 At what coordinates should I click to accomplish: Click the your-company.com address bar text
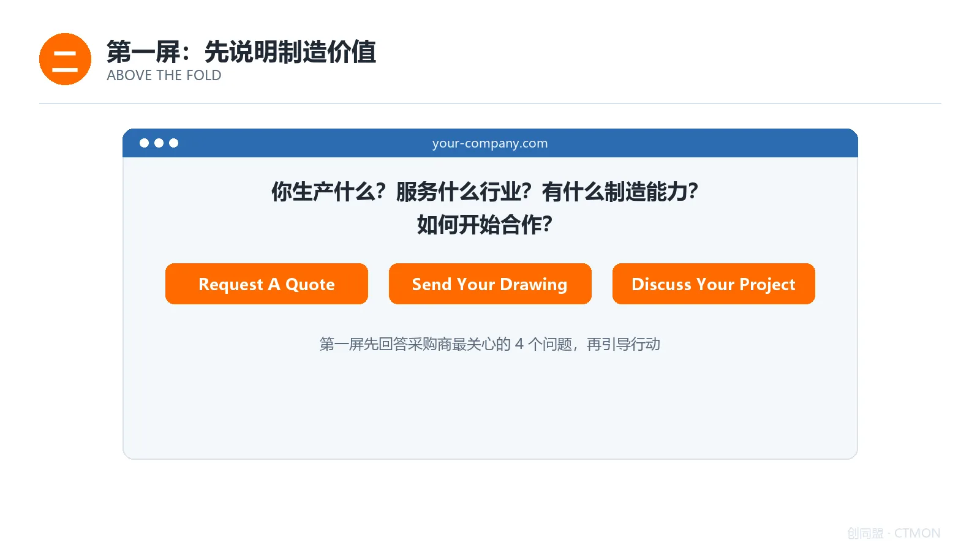pyautogui.click(x=490, y=143)
